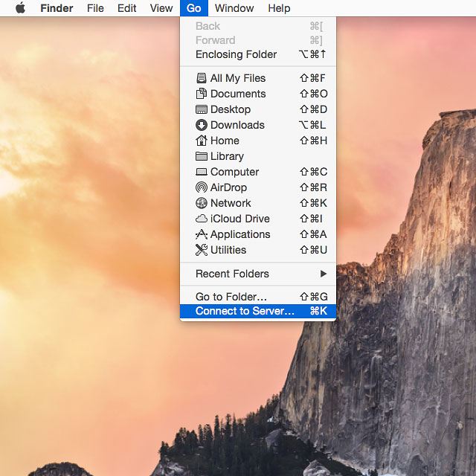Screen dimensions: 476x476
Task: Click the 'Applications' label
Action: pos(240,235)
